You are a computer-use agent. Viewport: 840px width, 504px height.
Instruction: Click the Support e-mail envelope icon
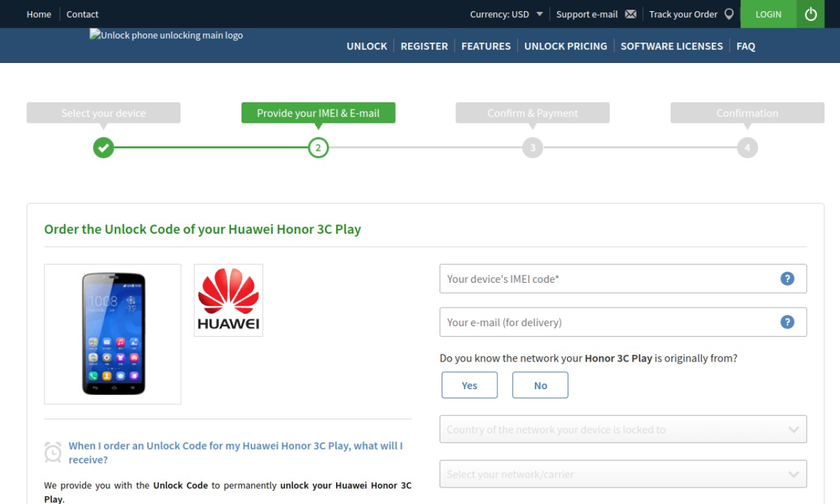pos(631,14)
